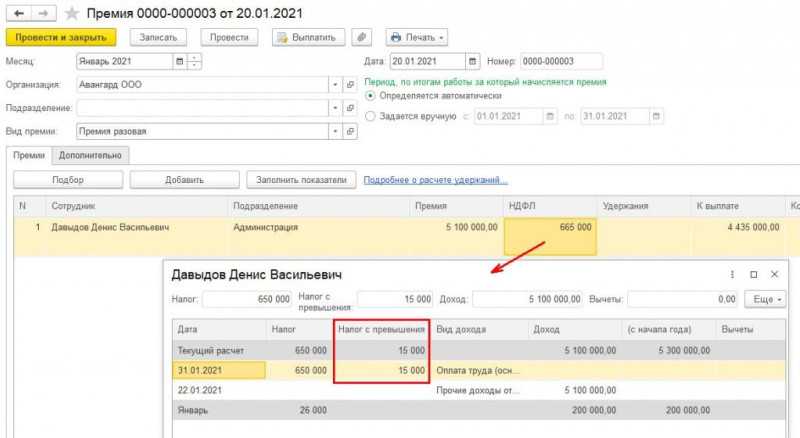Expand the Подразделение dropdown list
Screen dimensions: 800x438
335,108
